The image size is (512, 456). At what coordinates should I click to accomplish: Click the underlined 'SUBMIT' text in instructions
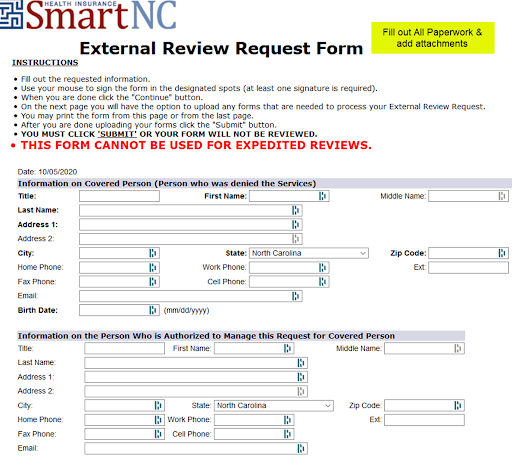click(x=117, y=134)
